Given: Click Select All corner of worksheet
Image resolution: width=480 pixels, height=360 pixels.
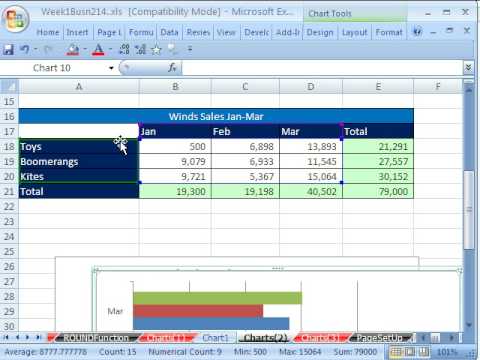Looking at the screenshot, I should tap(9, 87).
